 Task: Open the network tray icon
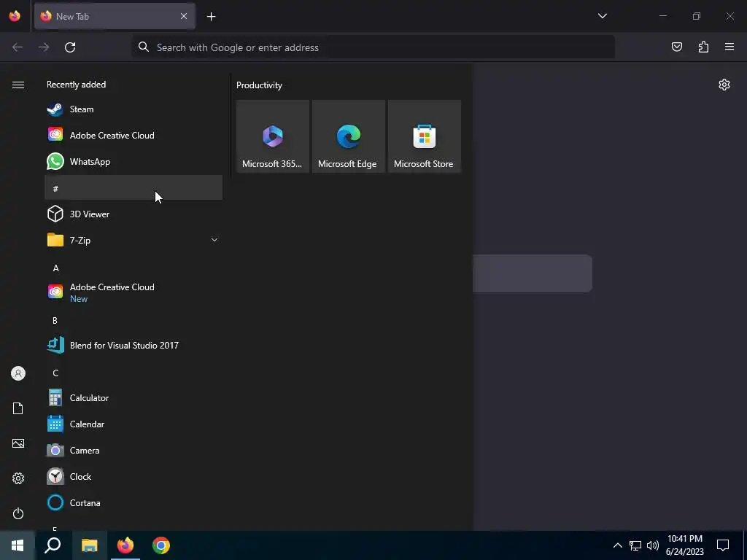[635, 545]
